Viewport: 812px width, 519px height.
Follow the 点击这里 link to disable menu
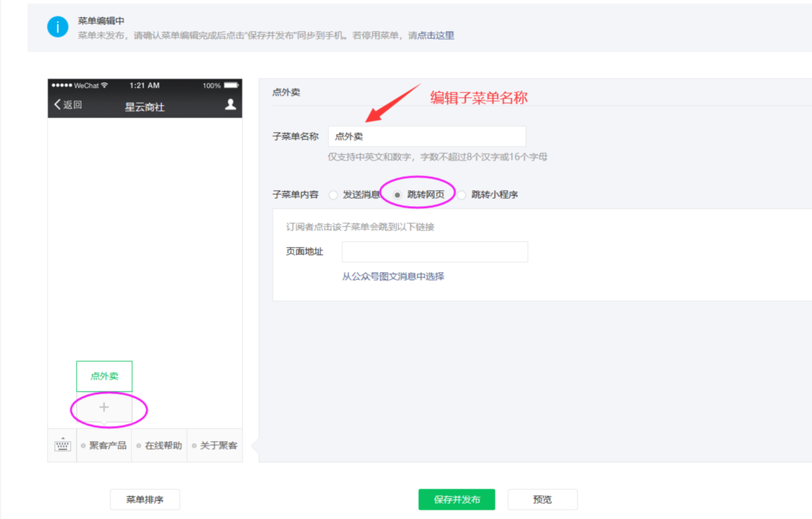click(436, 36)
